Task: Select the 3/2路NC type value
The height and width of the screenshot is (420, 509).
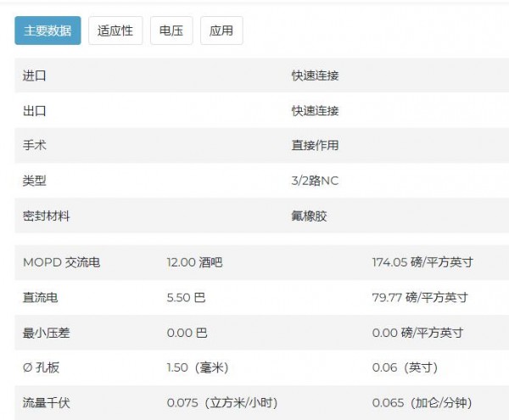Action: (315, 181)
